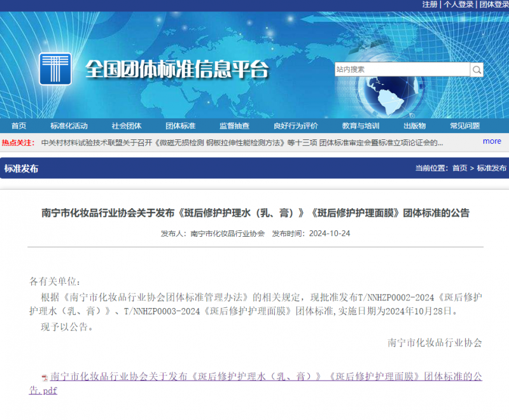Click the platform logo icon in the banner
This screenshot has width=509, height=420.
(55, 69)
